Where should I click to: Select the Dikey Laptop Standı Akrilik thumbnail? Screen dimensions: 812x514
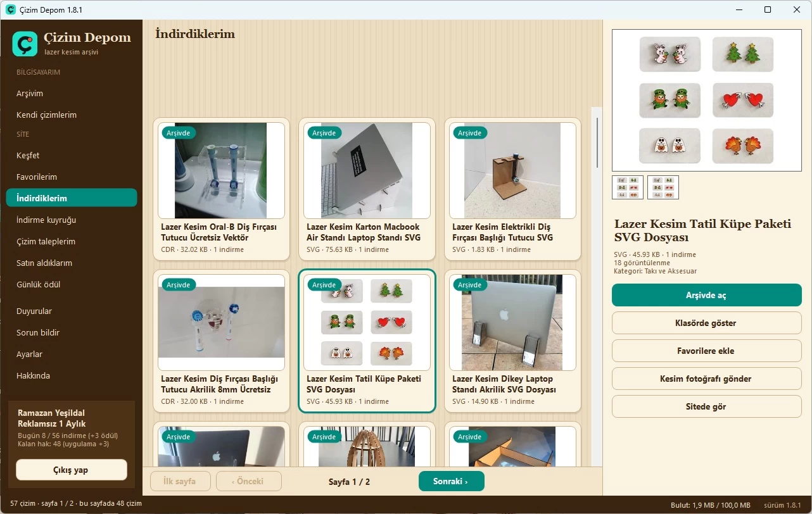(512, 323)
